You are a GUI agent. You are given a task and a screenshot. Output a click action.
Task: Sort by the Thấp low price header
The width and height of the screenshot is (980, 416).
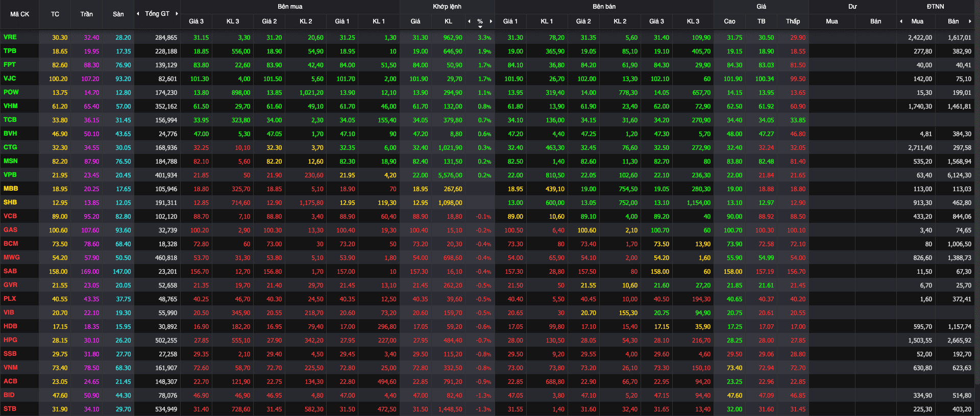pyautogui.click(x=793, y=21)
